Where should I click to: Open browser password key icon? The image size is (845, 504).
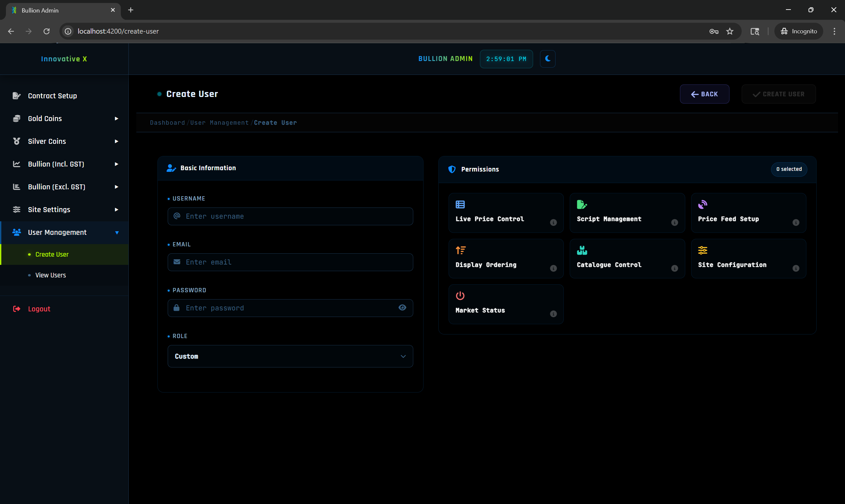point(714,31)
